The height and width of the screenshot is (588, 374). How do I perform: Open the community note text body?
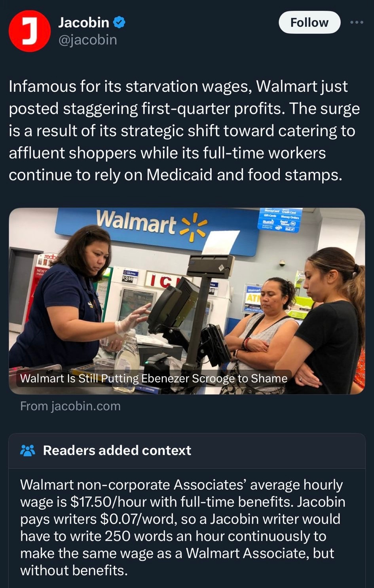tap(183, 527)
